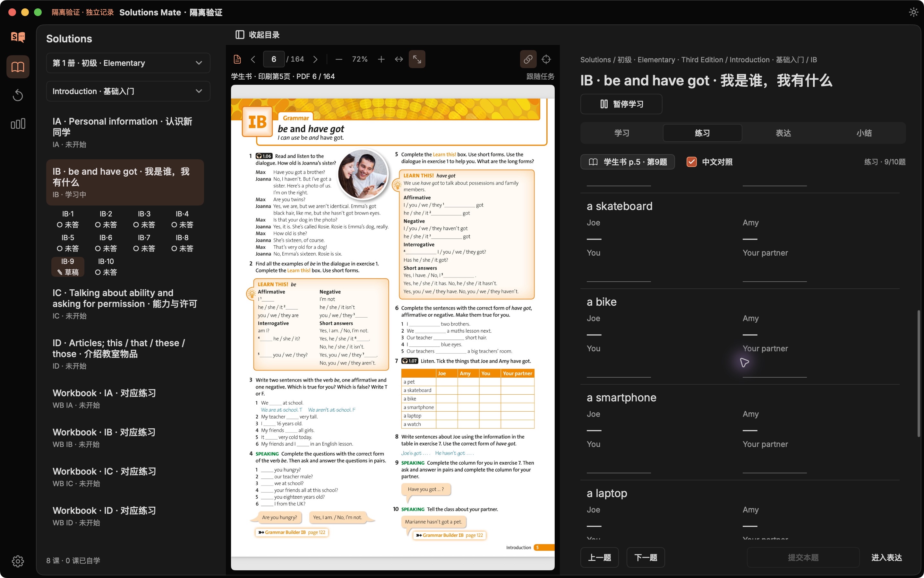Image resolution: width=924 pixels, height=578 pixels.
Task: Switch to the 学习 tab
Action: pos(621,133)
